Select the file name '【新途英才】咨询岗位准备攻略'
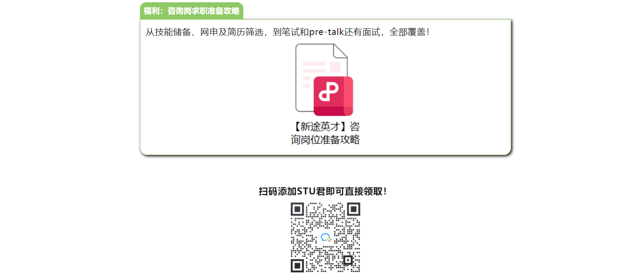Viewport: 644px width, 277px height. (x=325, y=133)
